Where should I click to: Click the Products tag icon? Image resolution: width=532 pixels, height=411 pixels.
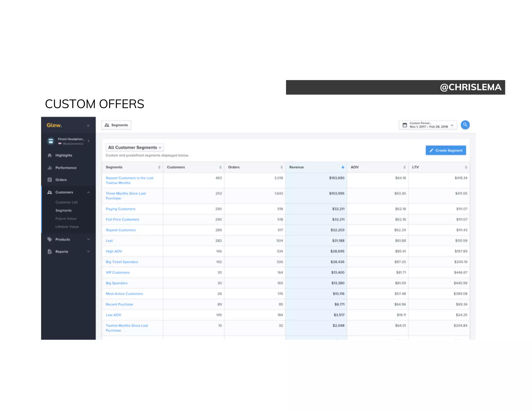[50, 239]
